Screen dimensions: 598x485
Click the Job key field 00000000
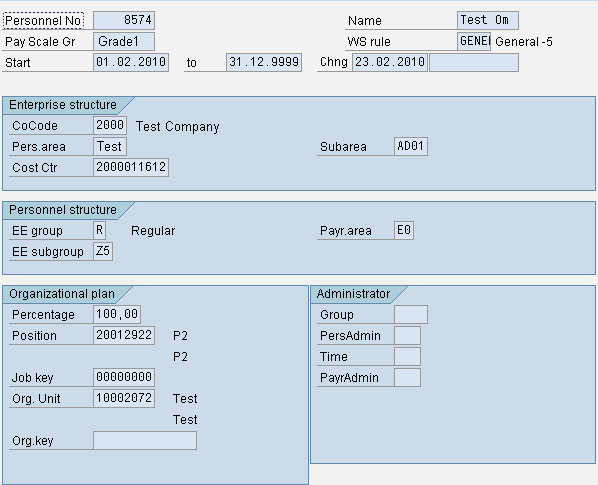(x=124, y=377)
